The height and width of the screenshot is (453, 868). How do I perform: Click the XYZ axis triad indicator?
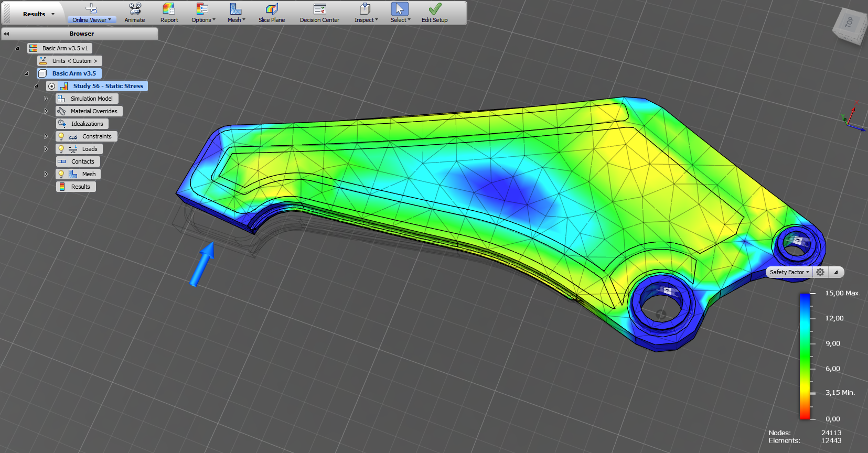pyautogui.click(x=853, y=116)
